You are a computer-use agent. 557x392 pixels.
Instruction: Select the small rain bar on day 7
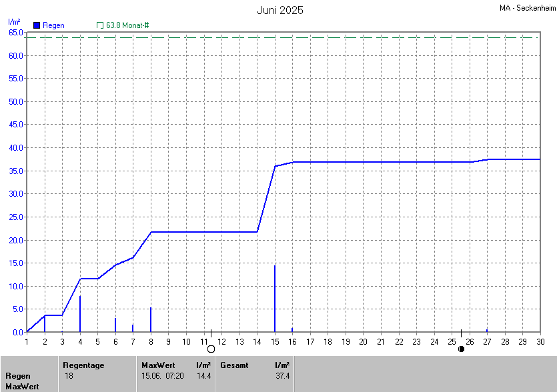click(133, 327)
